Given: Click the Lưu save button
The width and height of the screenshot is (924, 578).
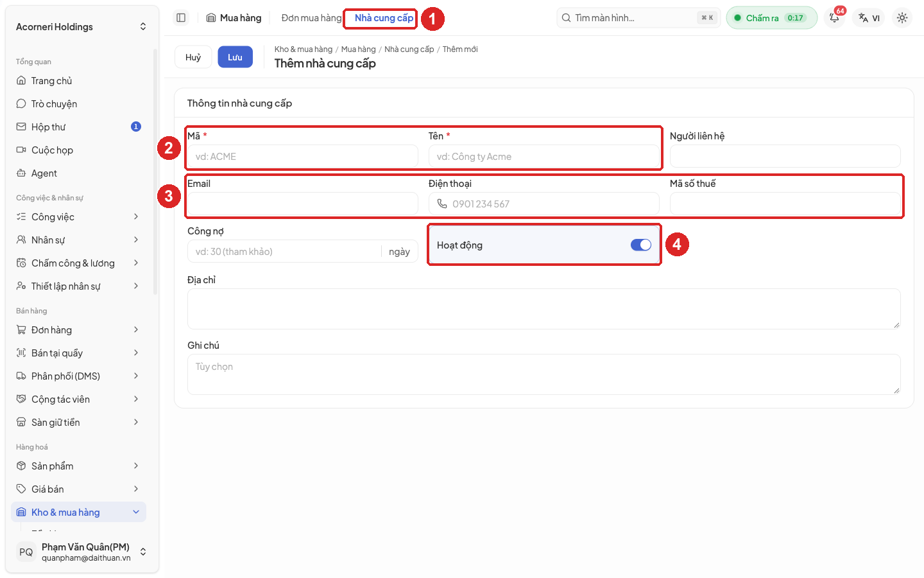Looking at the screenshot, I should tap(235, 57).
